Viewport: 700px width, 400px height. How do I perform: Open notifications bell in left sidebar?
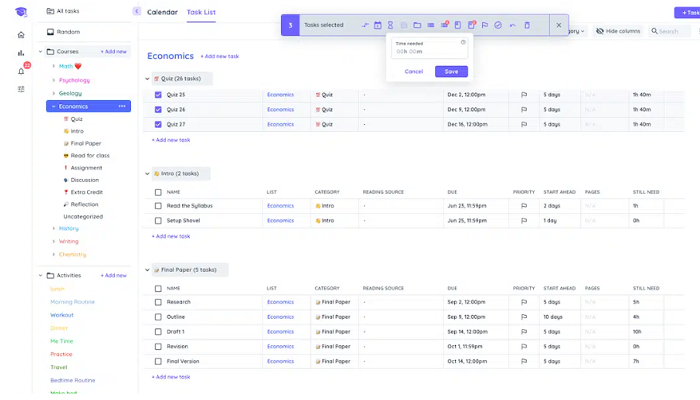(21, 71)
